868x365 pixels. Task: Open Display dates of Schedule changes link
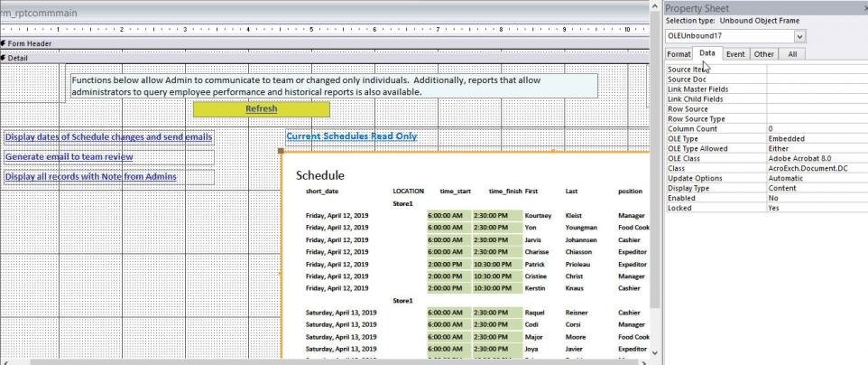point(108,137)
